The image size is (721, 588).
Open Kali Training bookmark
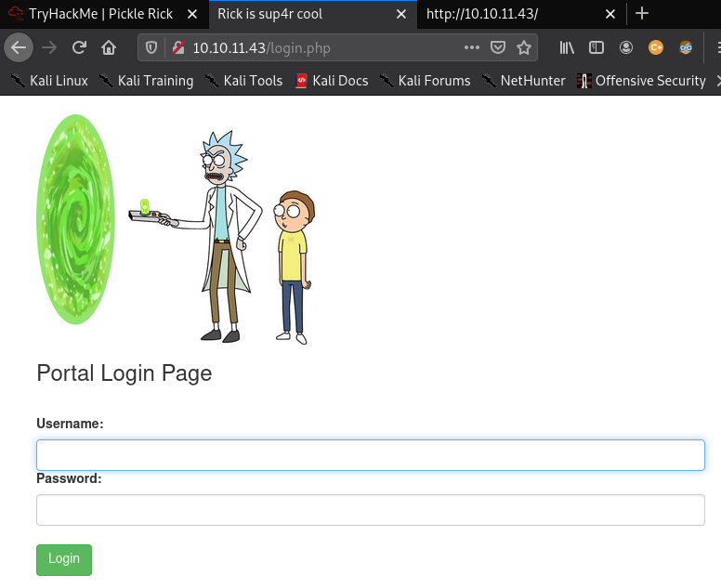pos(146,81)
